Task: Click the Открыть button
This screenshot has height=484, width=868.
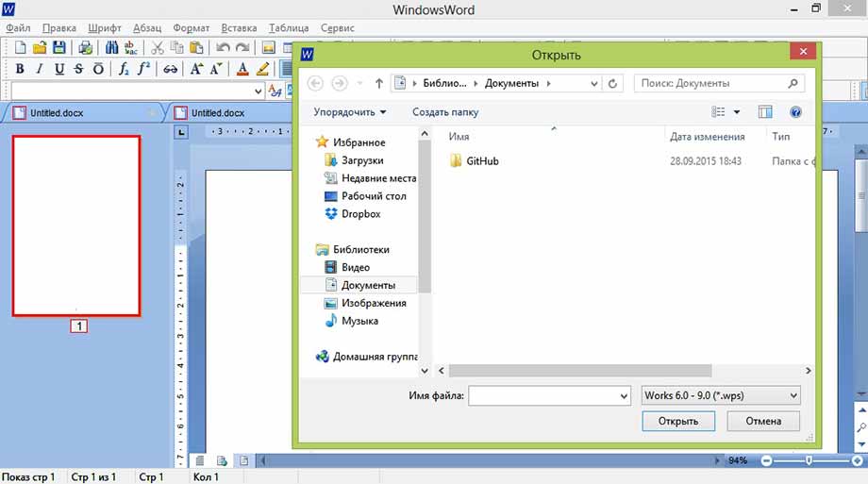Action: pos(678,421)
